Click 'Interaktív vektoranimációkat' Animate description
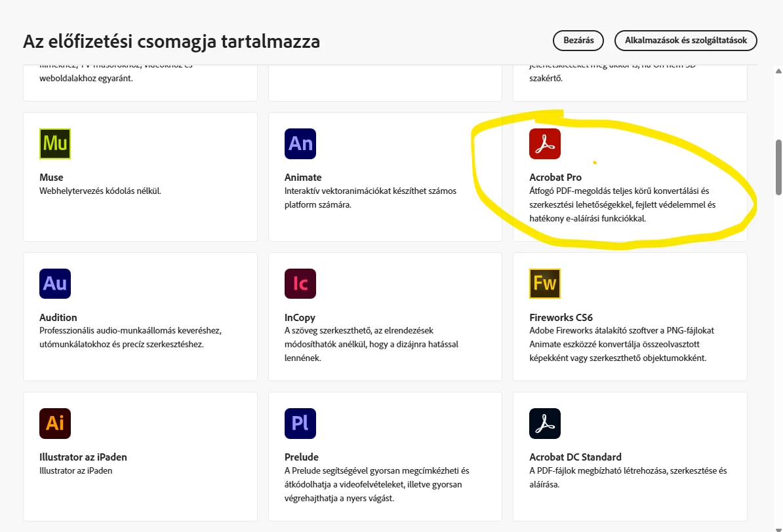 pos(371,198)
